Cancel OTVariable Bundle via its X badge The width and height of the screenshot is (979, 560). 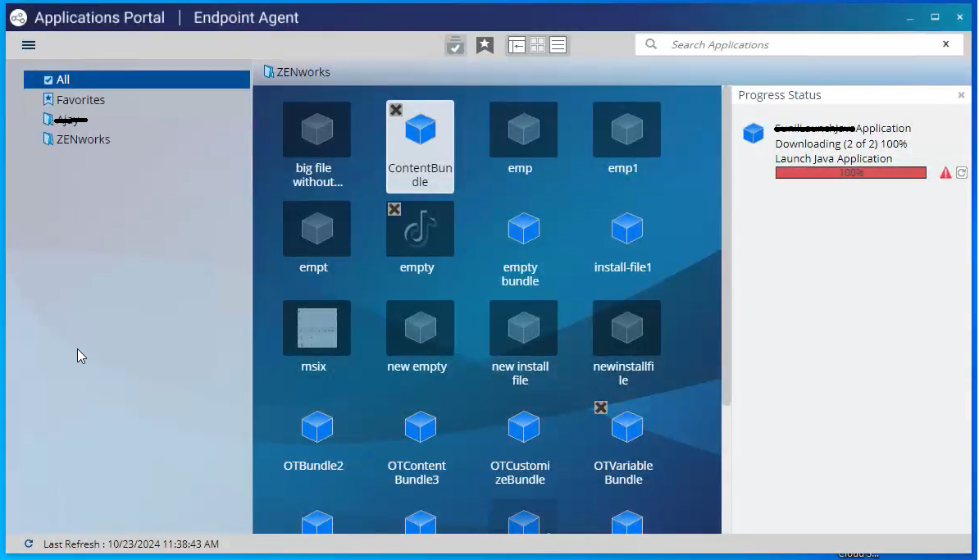pyautogui.click(x=601, y=407)
